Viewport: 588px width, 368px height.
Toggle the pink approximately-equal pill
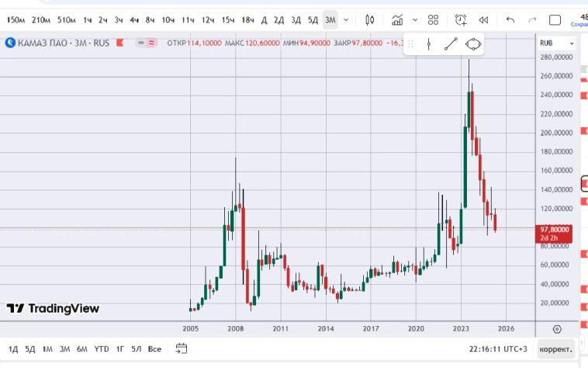[x=151, y=43]
